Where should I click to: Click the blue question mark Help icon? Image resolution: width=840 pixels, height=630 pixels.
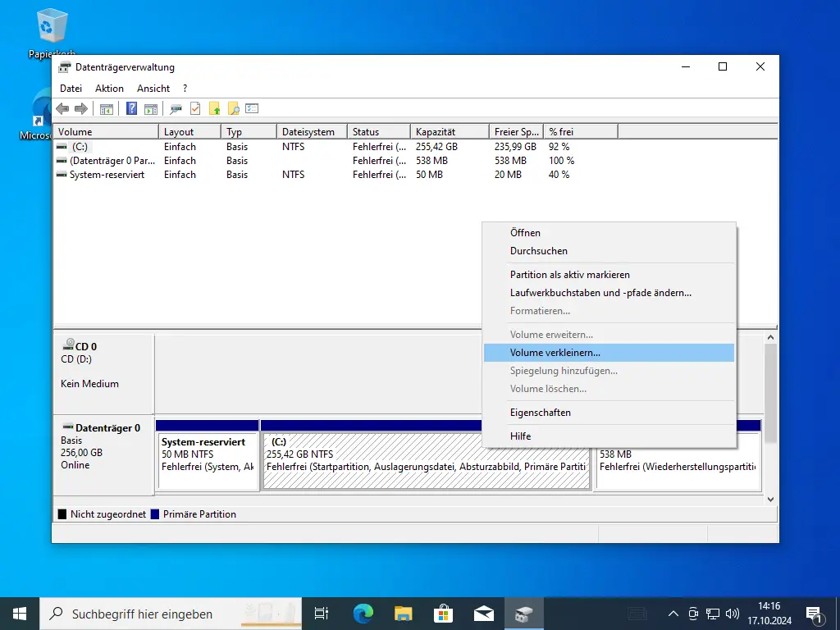coord(131,108)
